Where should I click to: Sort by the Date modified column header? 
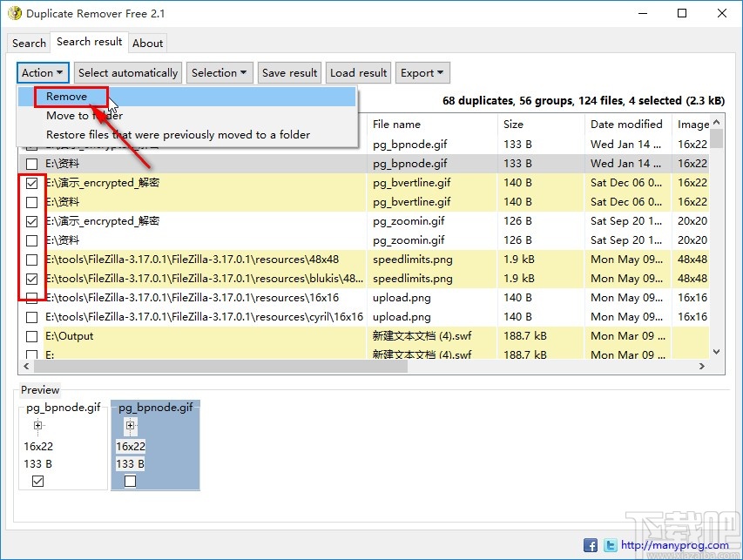point(628,125)
